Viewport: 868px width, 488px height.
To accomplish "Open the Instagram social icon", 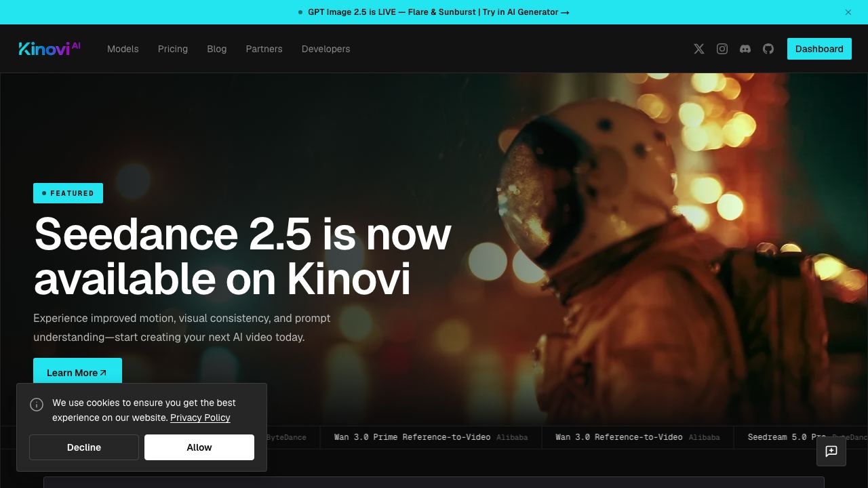I will coord(722,49).
